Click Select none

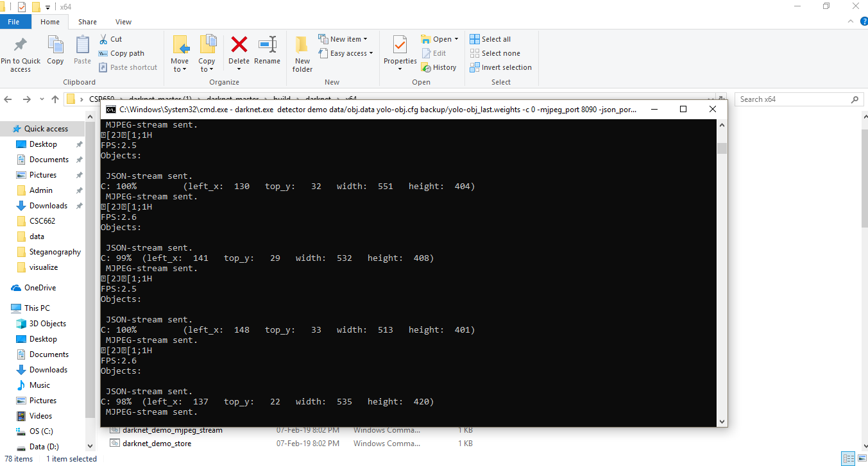(495, 53)
